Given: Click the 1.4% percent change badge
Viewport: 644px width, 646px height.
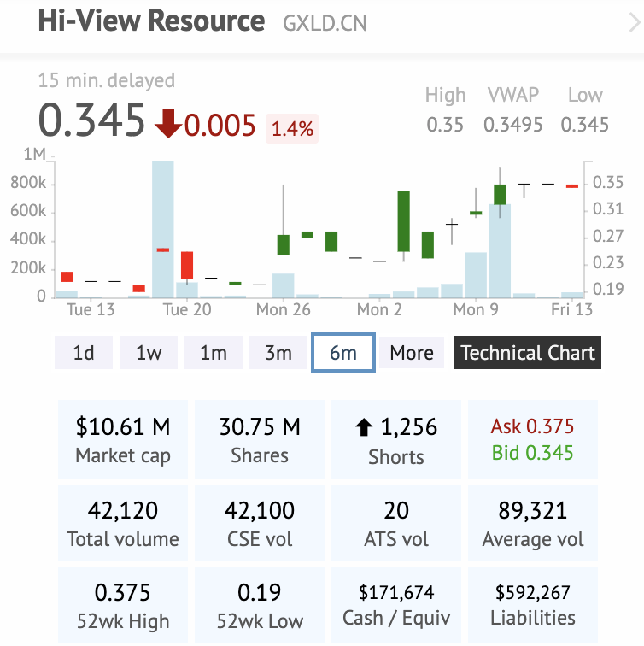Looking at the screenshot, I should pyautogui.click(x=292, y=129).
